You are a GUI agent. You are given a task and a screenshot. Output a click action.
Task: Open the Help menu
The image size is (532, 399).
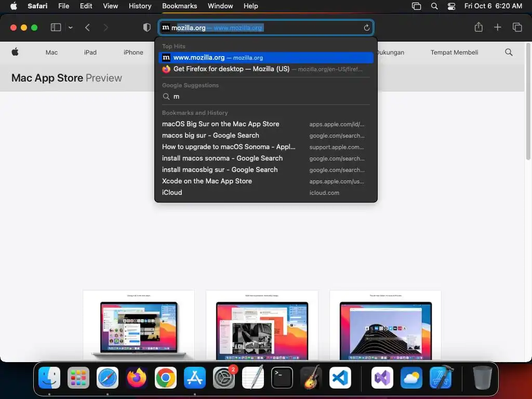tap(251, 6)
